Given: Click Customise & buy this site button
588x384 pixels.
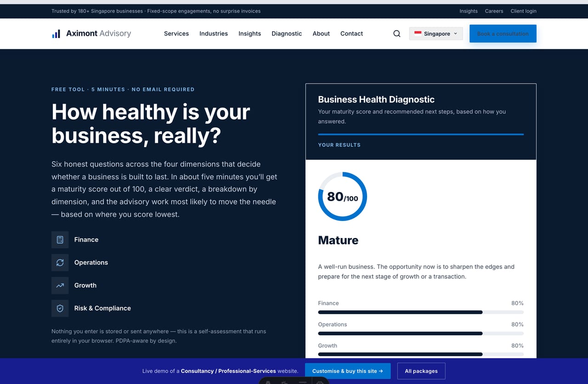Looking at the screenshot, I should tap(348, 371).
